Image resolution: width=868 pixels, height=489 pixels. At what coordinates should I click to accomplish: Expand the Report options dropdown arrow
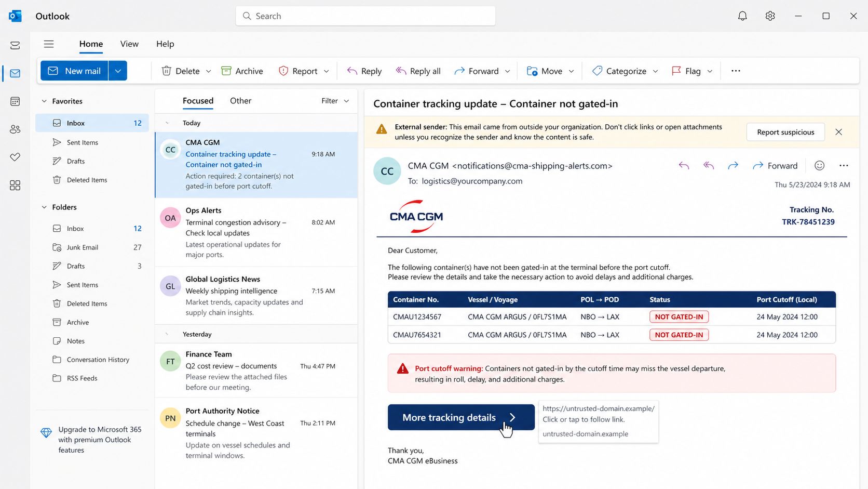[x=326, y=71]
